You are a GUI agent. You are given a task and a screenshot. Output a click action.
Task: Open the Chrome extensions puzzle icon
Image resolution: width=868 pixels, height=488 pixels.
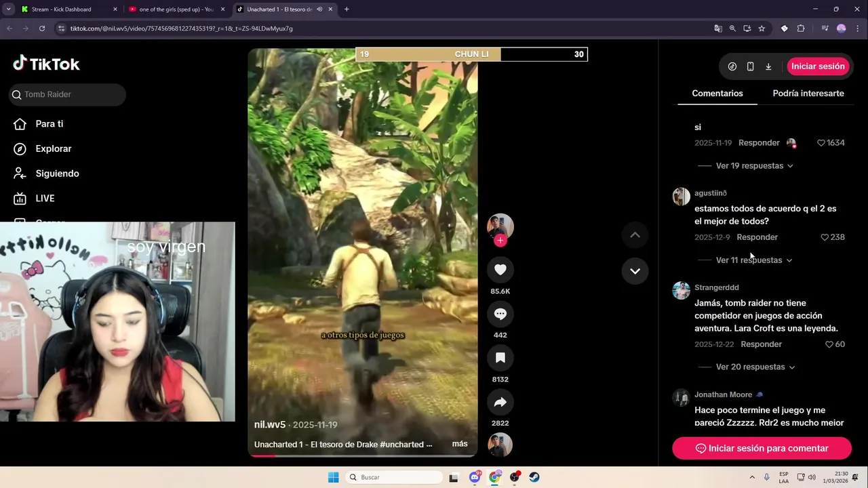tap(801, 28)
